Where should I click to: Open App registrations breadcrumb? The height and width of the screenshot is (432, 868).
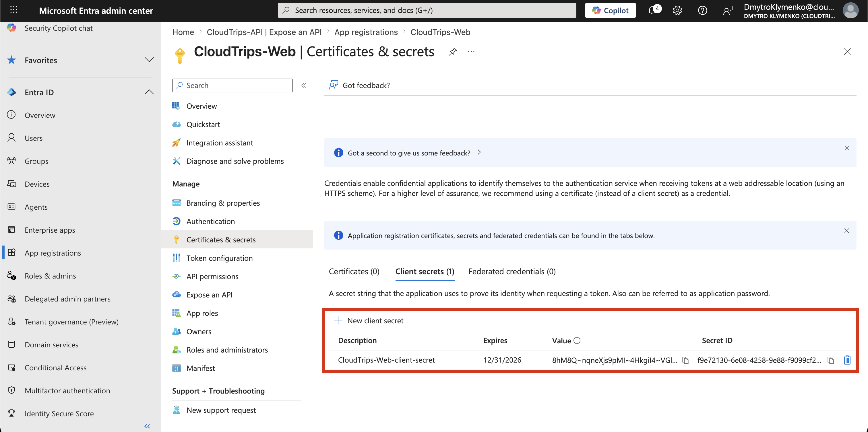[366, 32]
